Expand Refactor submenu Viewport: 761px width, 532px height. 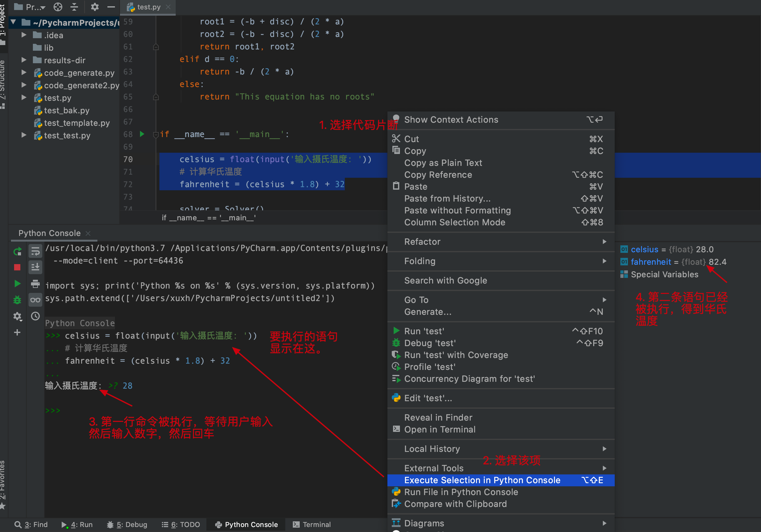(x=501, y=242)
